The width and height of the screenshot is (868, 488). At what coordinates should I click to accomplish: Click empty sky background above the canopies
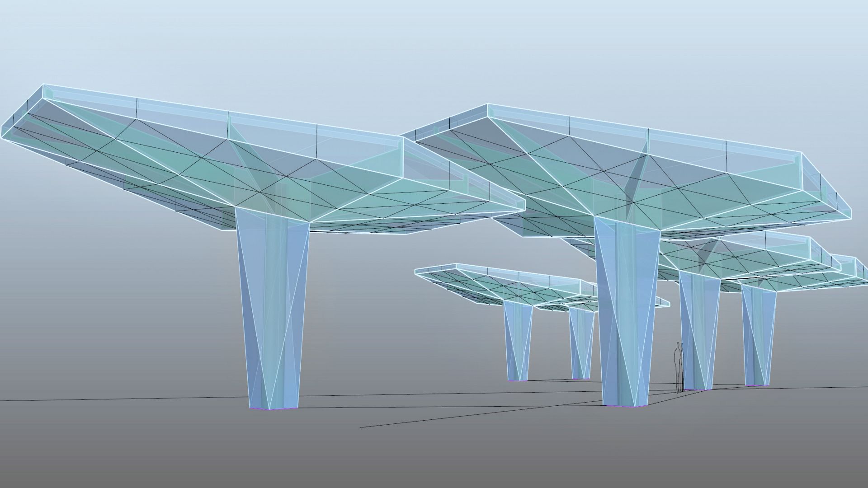coord(434,45)
